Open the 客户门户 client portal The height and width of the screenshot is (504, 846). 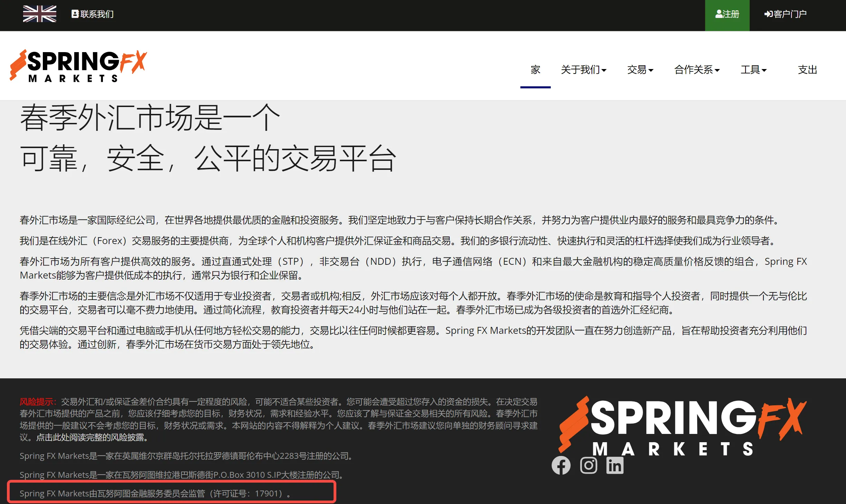tap(785, 14)
